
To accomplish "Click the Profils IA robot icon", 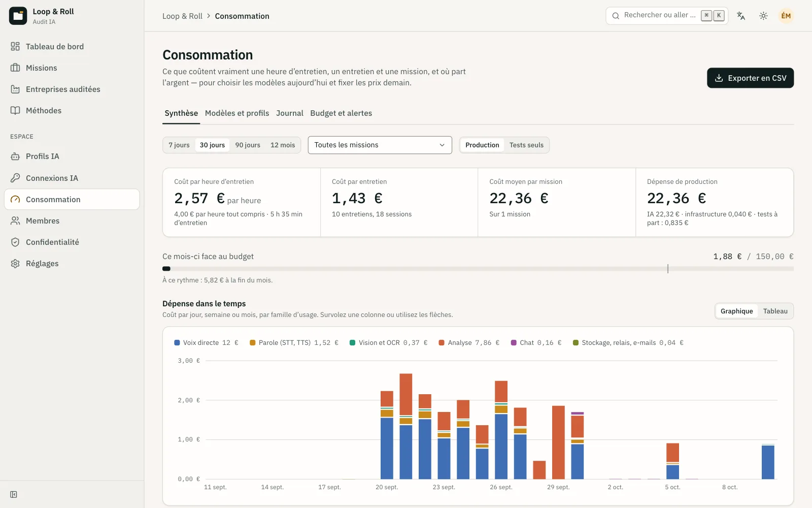I will click(15, 156).
